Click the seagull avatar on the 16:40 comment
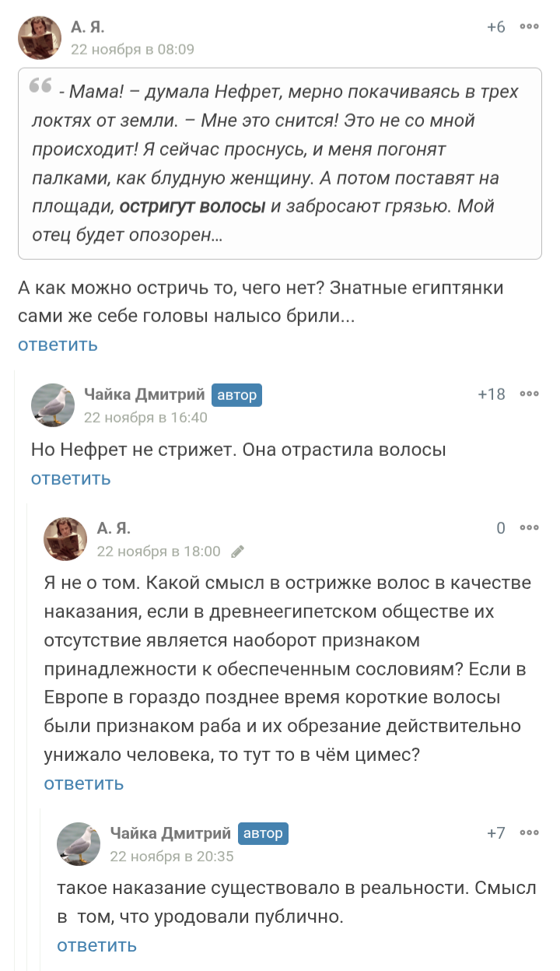Viewport: 560px width, 971px height. [53, 405]
